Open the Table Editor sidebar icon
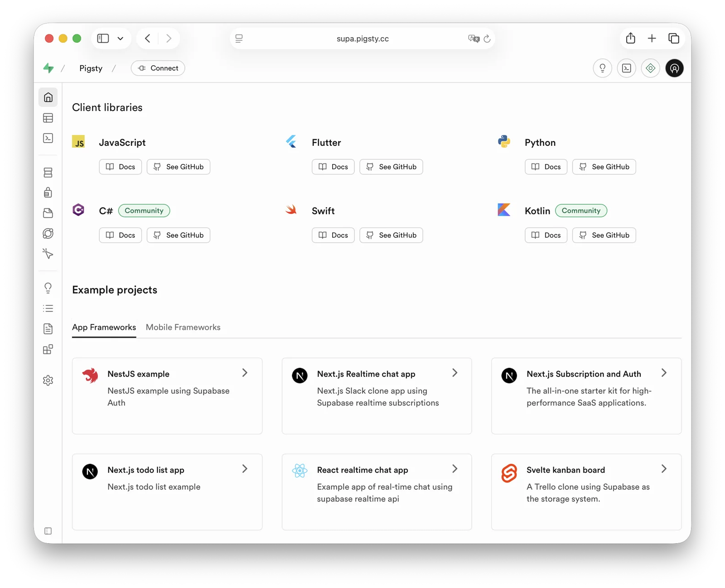 pyautogui.click(x=48, y=118)
